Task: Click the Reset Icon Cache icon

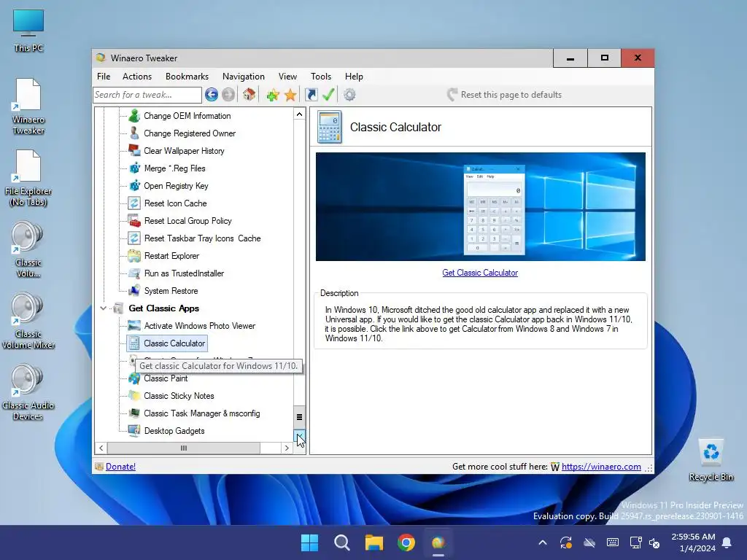Action: (x=134, y=203)
